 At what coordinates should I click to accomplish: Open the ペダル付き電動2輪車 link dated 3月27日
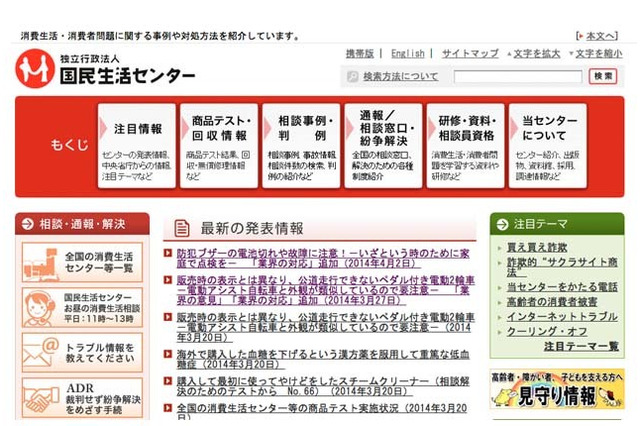pos(325,290)
